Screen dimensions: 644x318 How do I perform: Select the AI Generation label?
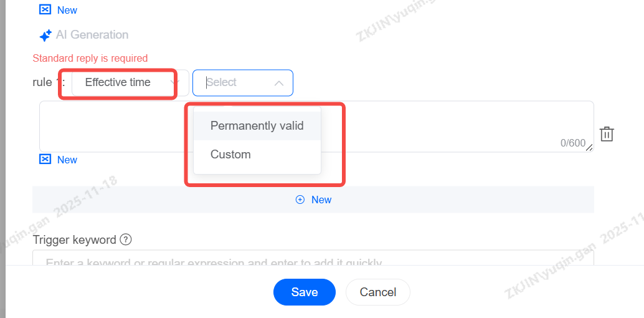point(92,35)
